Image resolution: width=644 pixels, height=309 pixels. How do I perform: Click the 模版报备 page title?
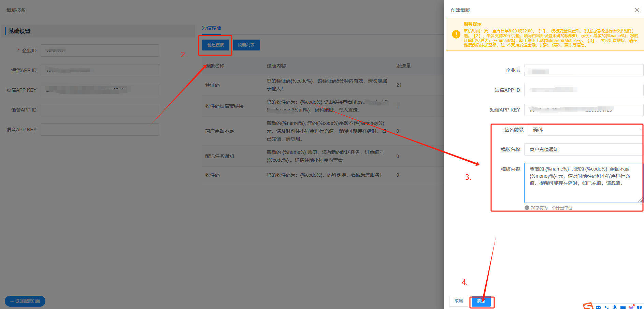tap(16, 10)
